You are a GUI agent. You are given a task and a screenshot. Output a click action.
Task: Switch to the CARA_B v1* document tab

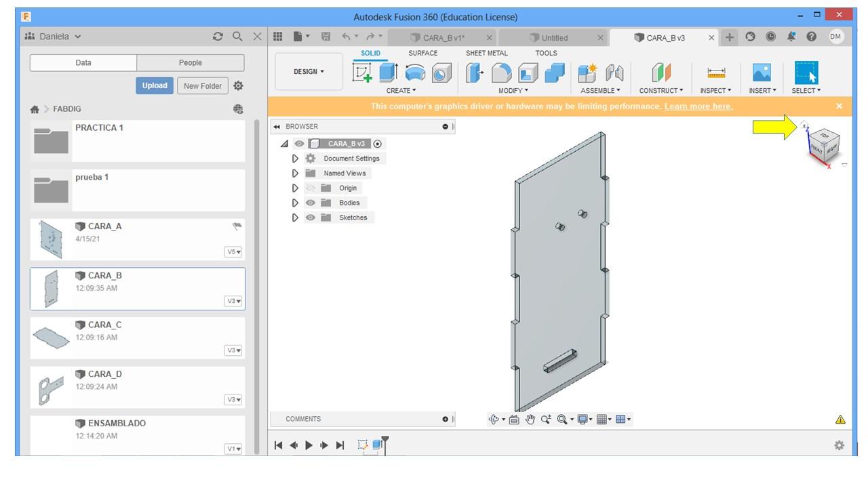point(444,38)
